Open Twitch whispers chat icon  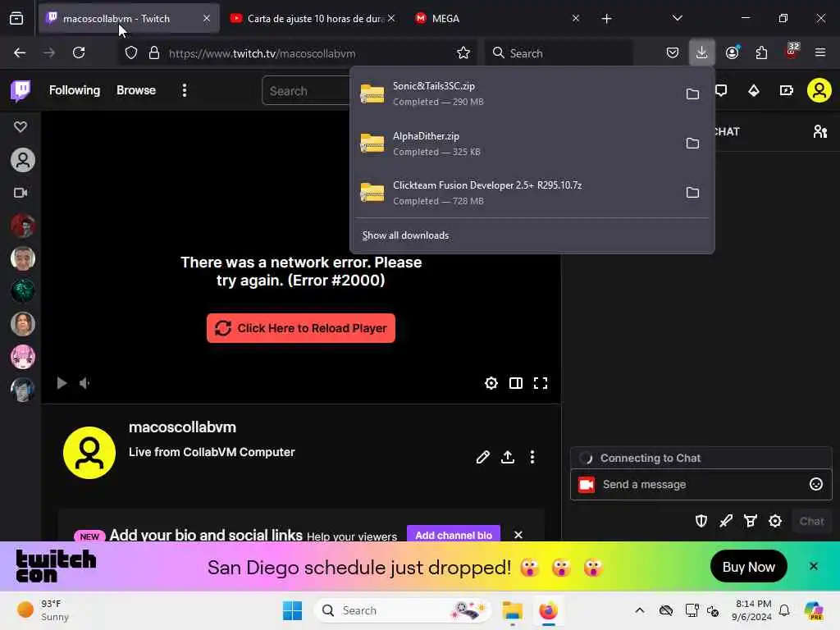click(721, 90)
